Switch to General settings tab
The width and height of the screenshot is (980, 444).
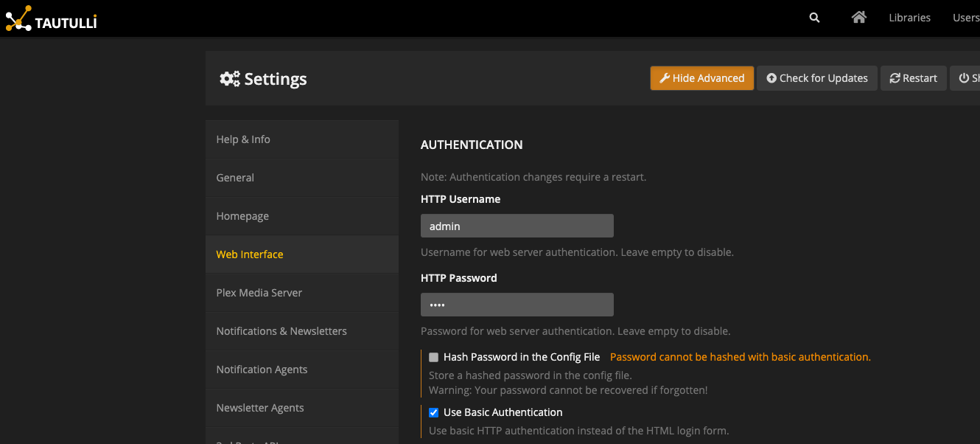click(235, 178)
